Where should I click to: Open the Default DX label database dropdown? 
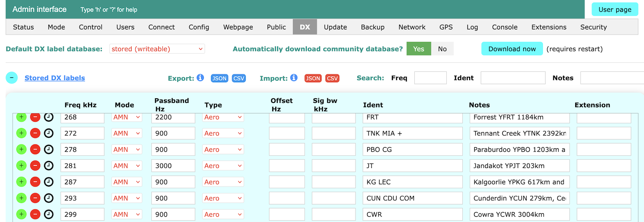(x=157, y=49)
